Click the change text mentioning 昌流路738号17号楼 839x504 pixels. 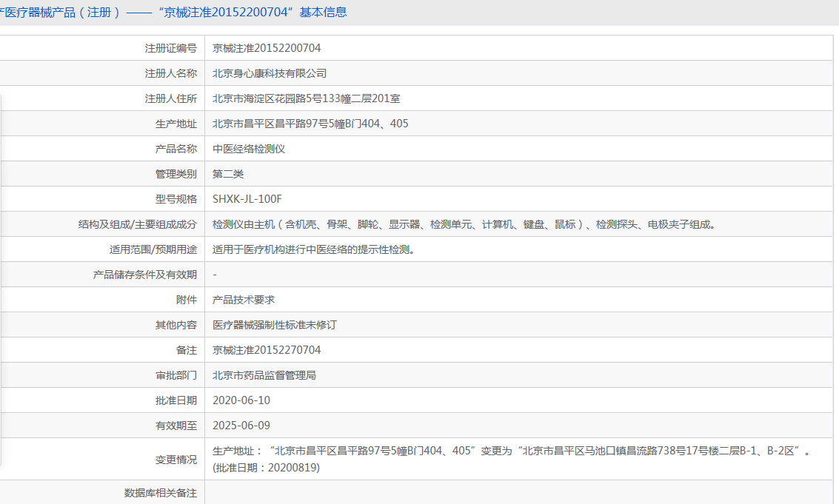click(x=512, y=451)
